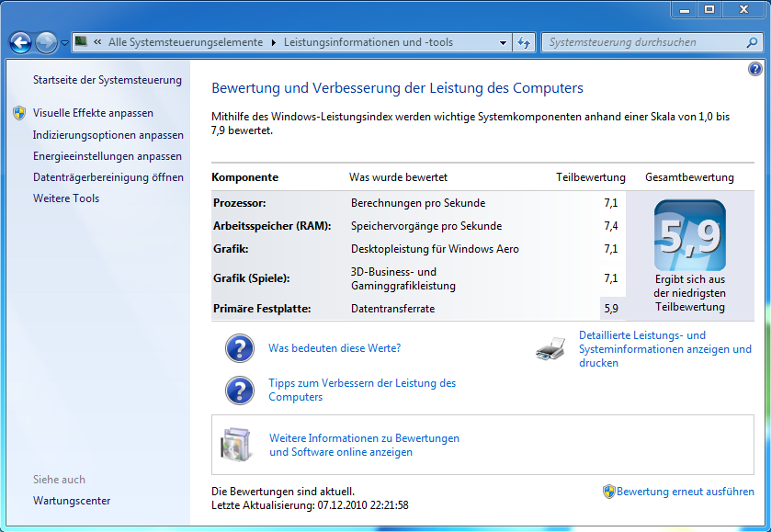Click the 5,9 hard disk subscore
The height and width of the screenshot is (532, 771).
[611, 309]
